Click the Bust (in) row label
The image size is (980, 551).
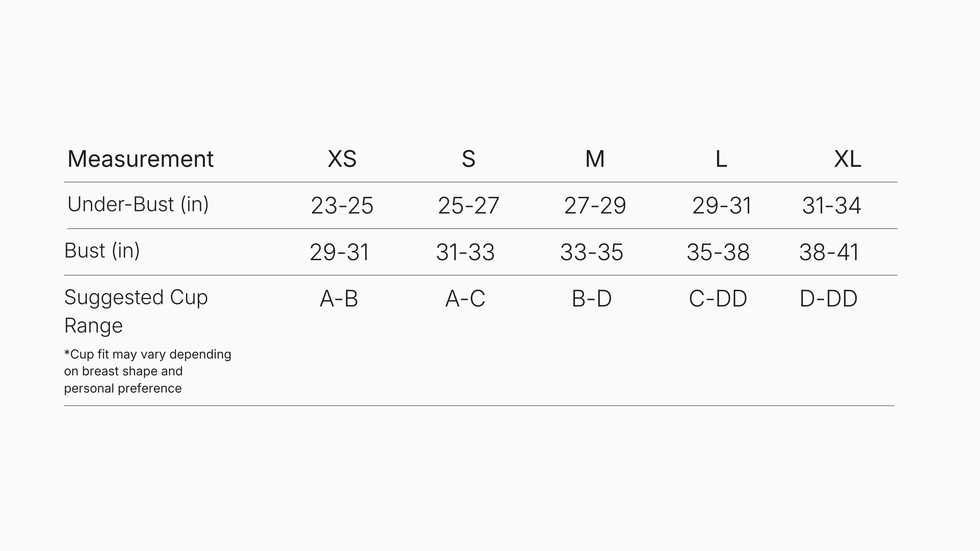[x=102, y=251]
